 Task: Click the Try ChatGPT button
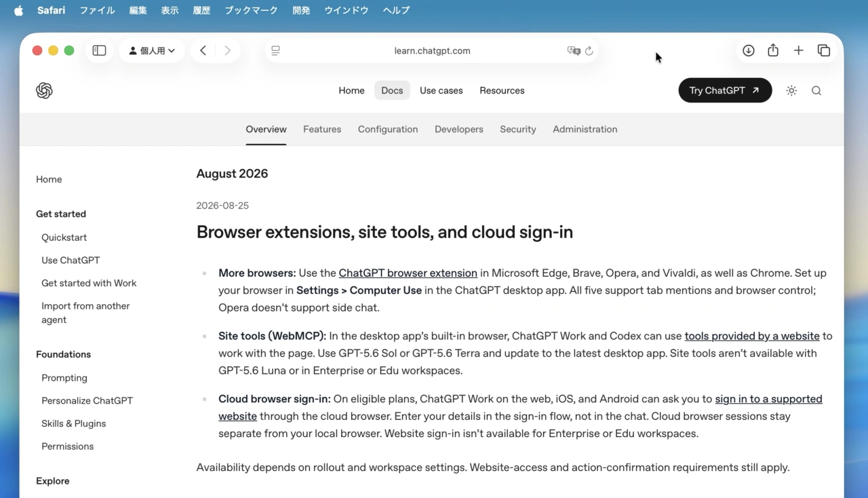pos(725,90)
